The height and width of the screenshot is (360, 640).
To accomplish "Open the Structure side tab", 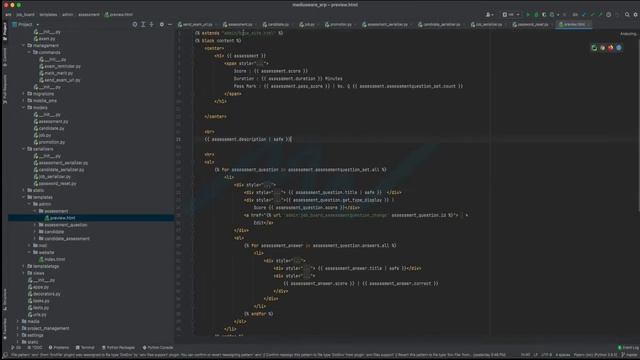I will point(4,300).
